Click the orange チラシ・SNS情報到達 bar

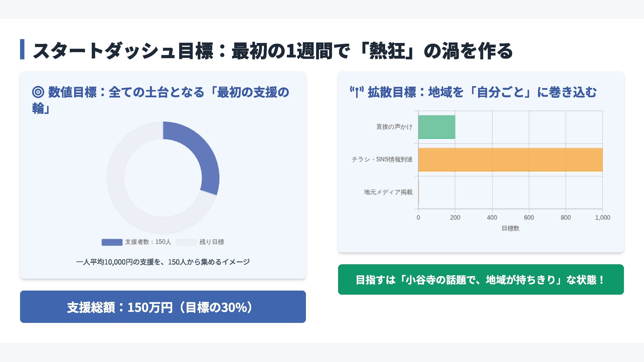click(x=510, y=160)
